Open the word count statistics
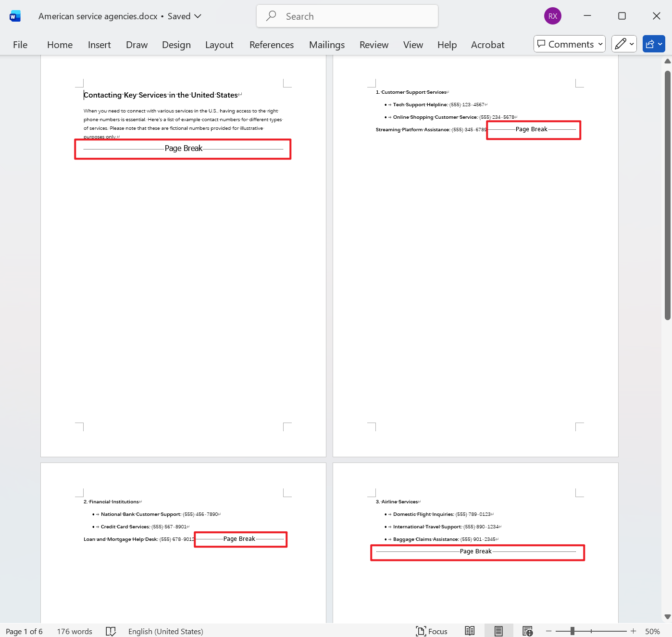This screenshot has width=672, height=637. click(x=74, y=631)
